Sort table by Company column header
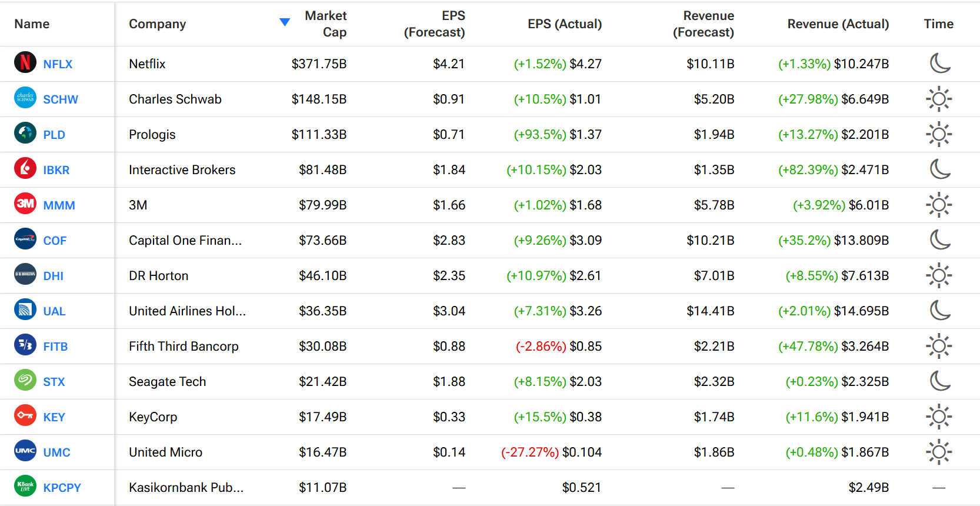This screenshot has width=980, height=506. 158,24
